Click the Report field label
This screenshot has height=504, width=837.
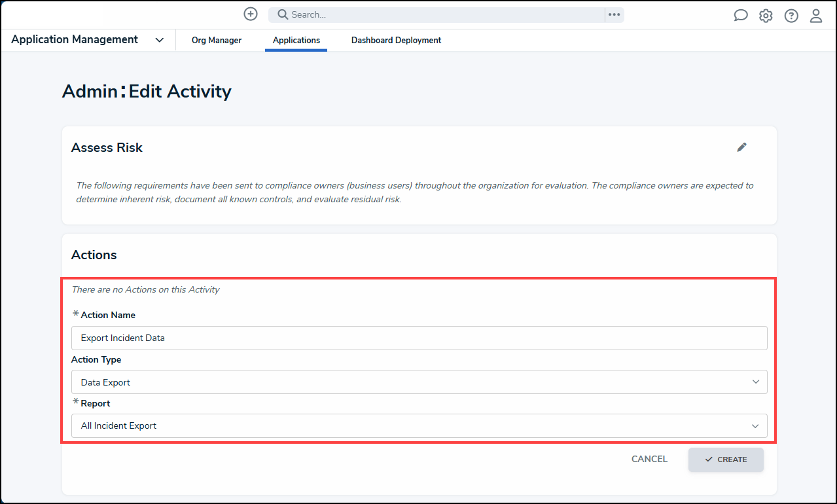pos(96,403)
